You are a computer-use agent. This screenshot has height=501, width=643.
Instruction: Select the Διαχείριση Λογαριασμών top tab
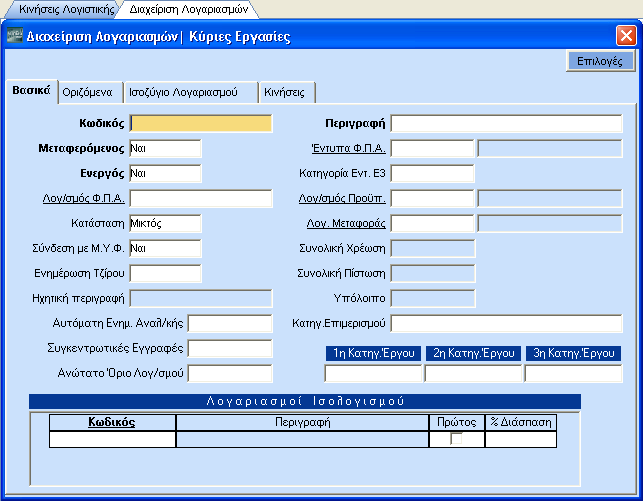[x=188, y=9]
